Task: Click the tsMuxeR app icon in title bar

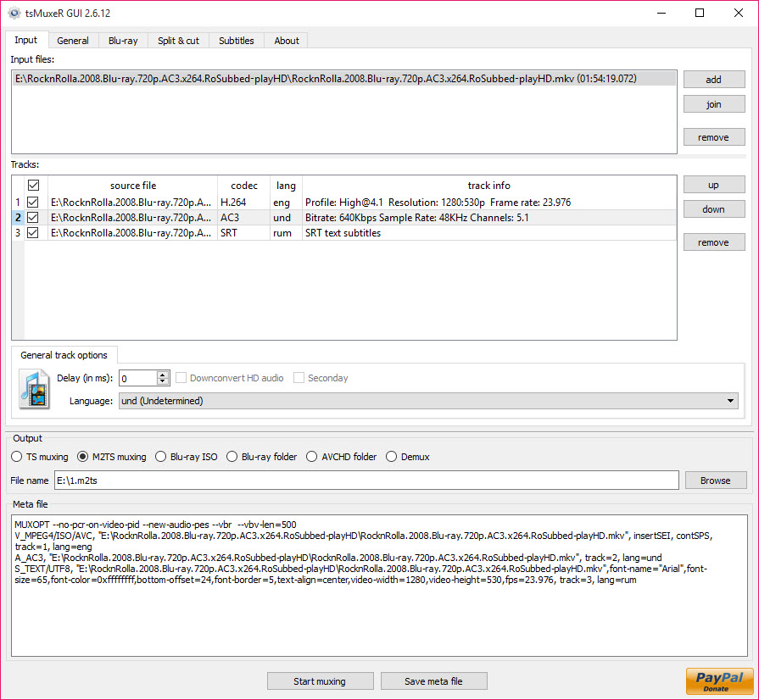Action: (14, 13)
